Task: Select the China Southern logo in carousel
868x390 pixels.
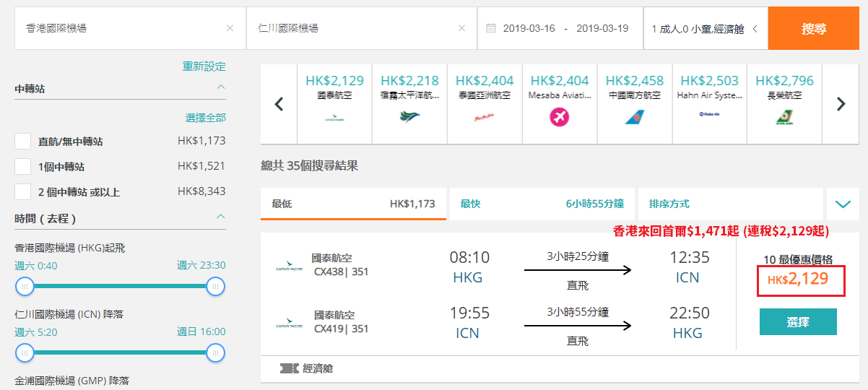Action: point(635,116)
